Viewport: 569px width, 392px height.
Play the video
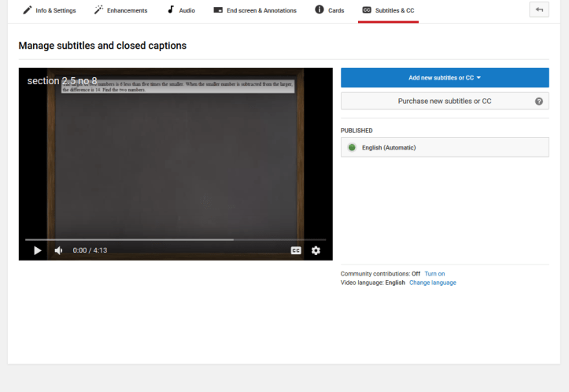click(37, 250)
